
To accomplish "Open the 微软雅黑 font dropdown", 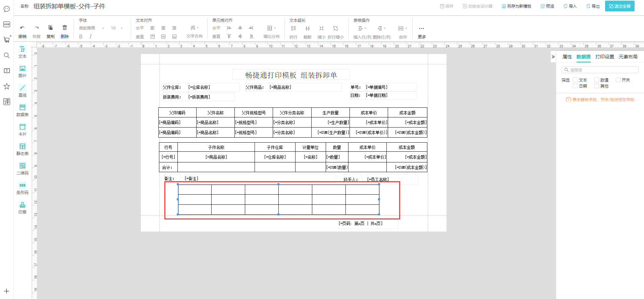I will coord(91,28).
